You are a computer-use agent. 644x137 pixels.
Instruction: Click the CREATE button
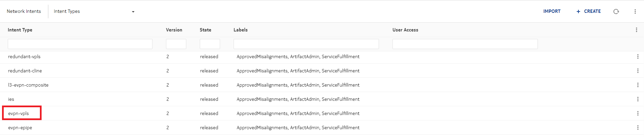click(x=589, y=12)
